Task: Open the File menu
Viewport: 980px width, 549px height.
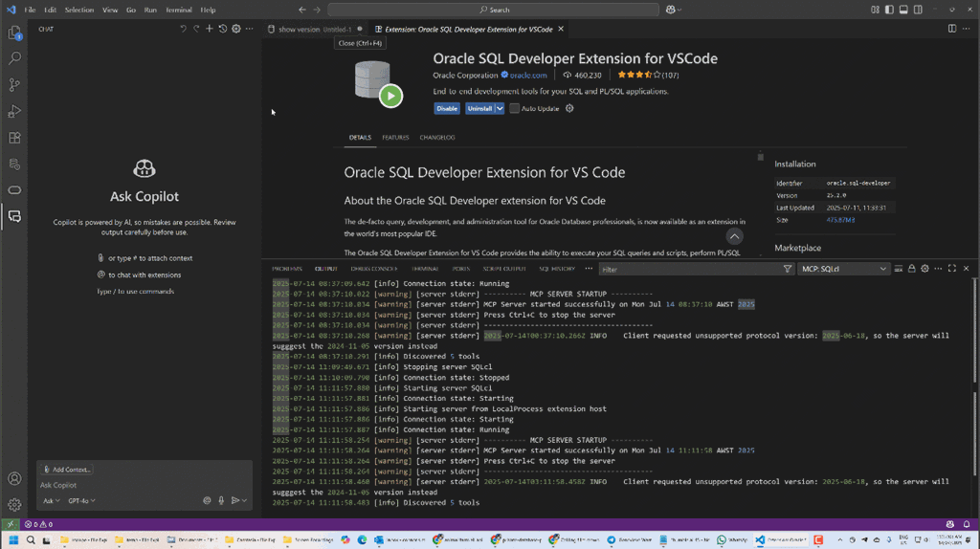Action: (x=30, y=10)
